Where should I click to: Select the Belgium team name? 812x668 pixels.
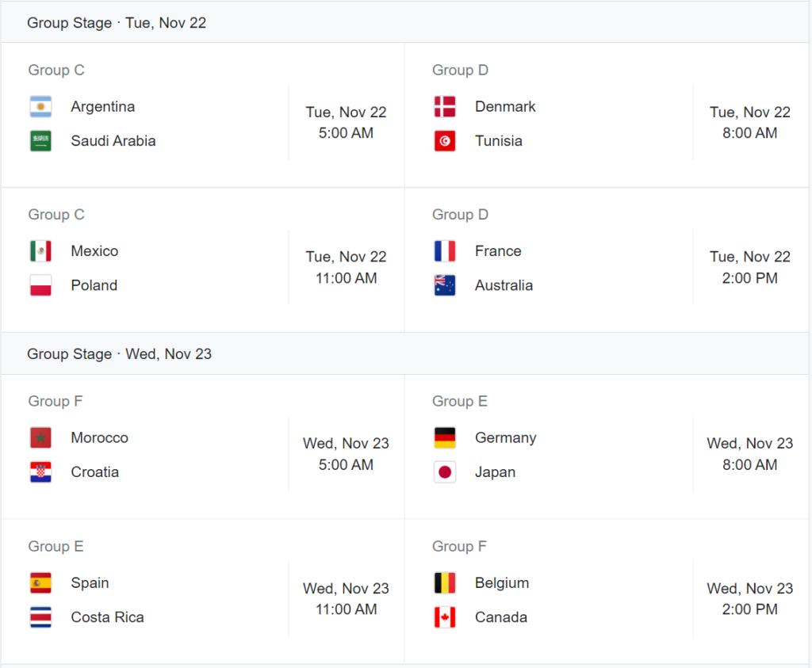click(x=502, y=582)
